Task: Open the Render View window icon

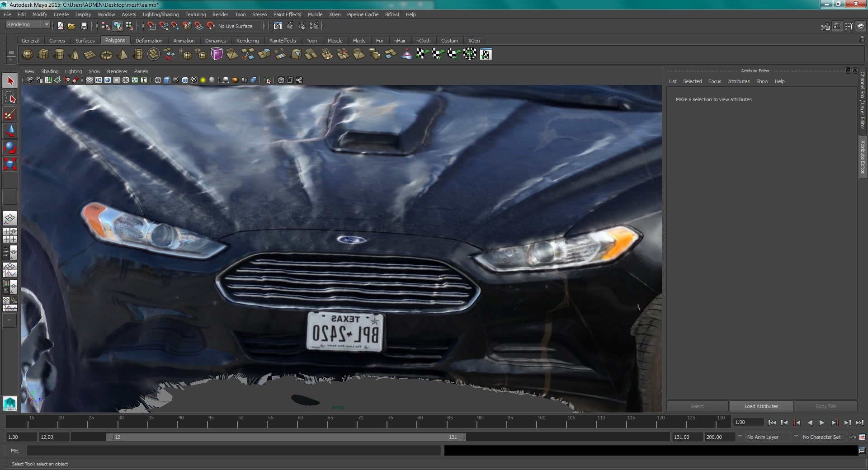Action: click(x=278, y=26)
